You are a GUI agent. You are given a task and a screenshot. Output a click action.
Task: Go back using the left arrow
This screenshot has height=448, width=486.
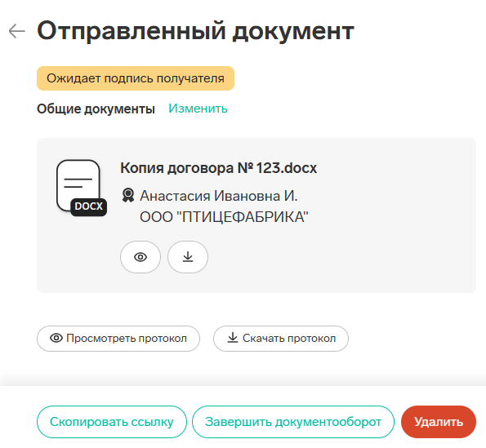[x=16, y=31]
